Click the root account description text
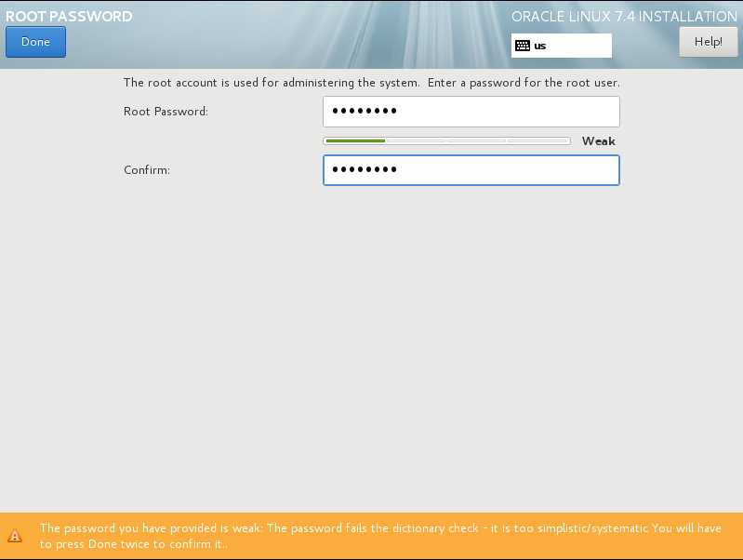This screenshot has width=743, height=560. (x=372, y=83)
